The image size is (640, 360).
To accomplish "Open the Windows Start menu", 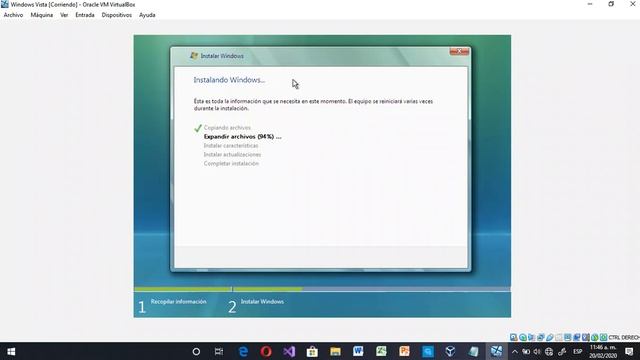I will [11, 351].
